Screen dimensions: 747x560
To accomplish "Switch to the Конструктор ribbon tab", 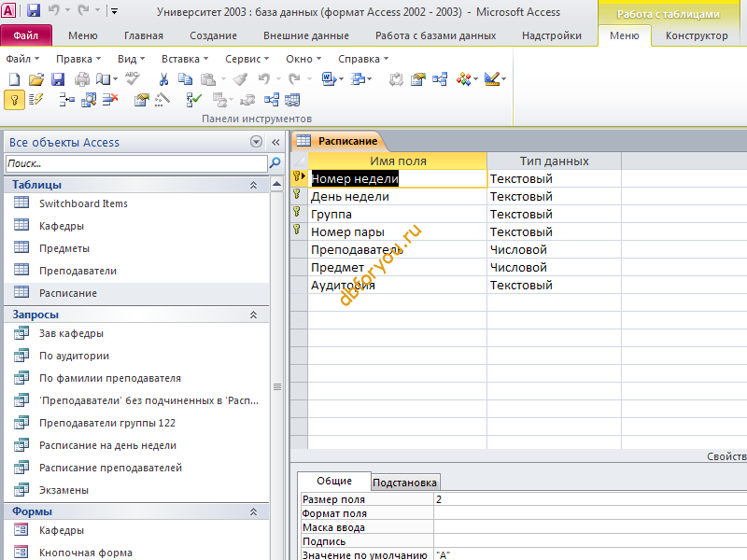I will tap(697, 35).
